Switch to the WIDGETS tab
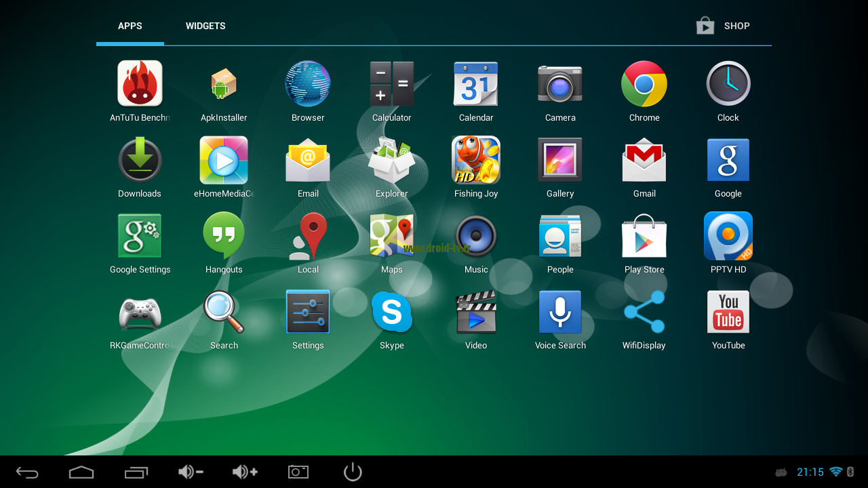This screenshot has height=488, width=868. click(x=205, y=26)
